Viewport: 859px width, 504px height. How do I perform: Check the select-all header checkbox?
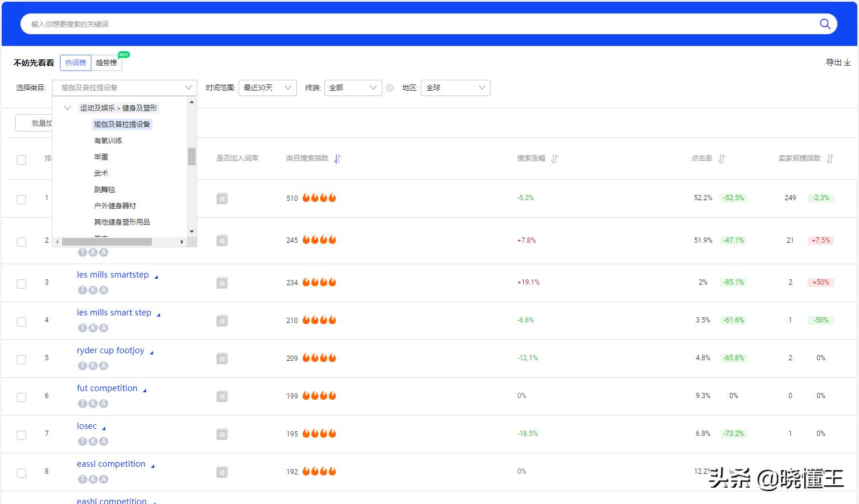tap(22, 160)
